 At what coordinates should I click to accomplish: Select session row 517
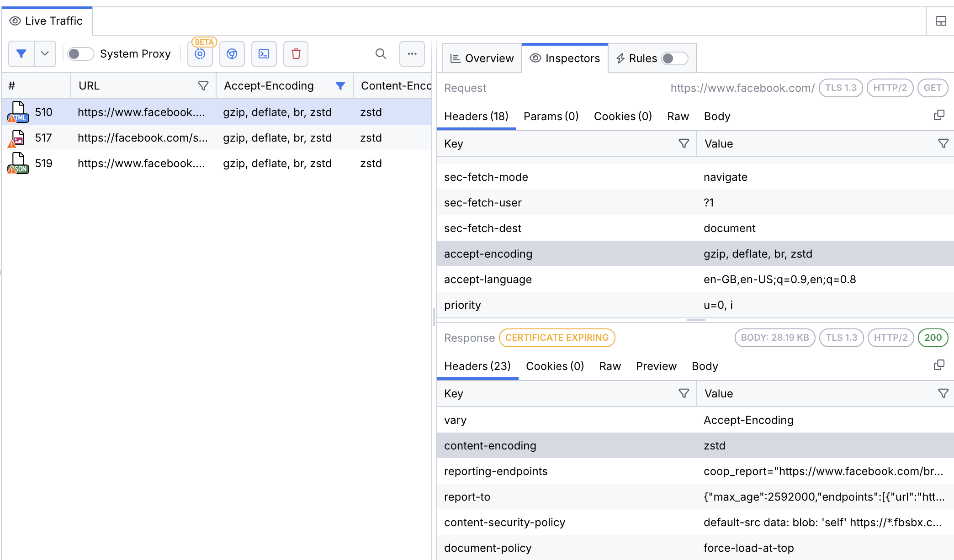[x=217, y=137]
